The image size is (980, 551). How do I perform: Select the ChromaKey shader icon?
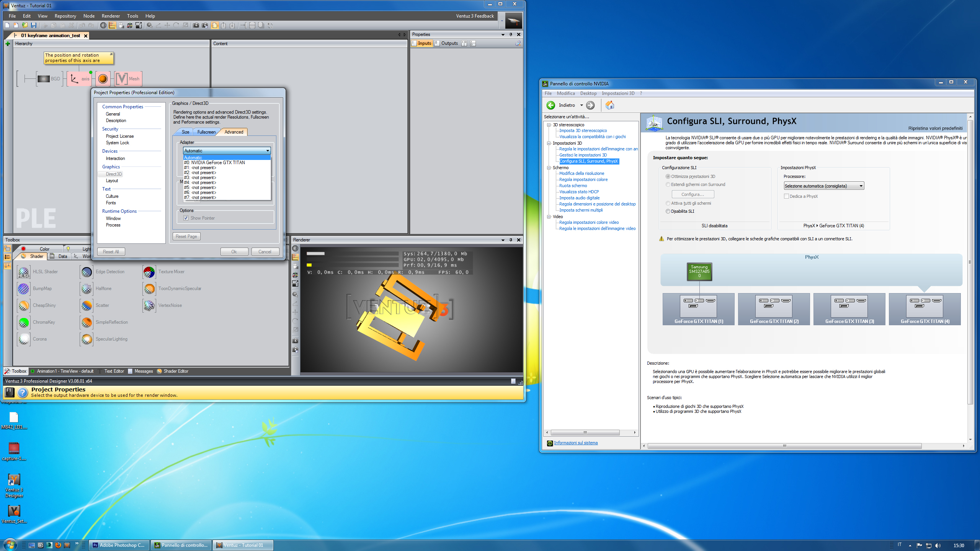24,323
